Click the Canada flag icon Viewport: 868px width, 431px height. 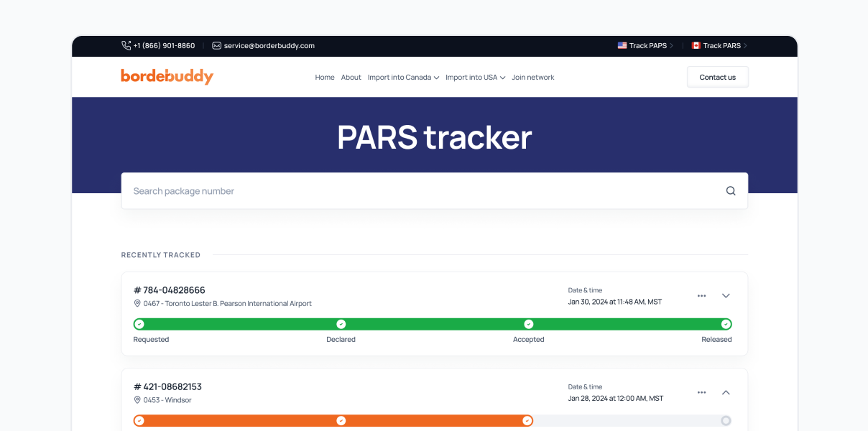click(x=696, y=45)
